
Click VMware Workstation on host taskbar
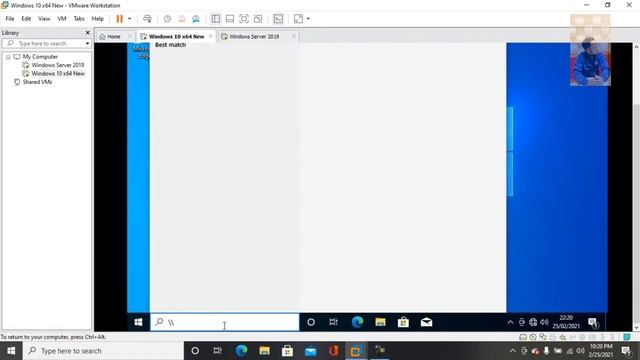tap(356, 351)
